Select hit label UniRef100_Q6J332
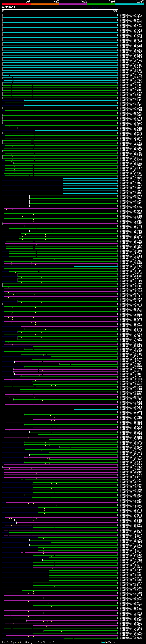Viewport: 146px width, 644px height. coord(131,273)
